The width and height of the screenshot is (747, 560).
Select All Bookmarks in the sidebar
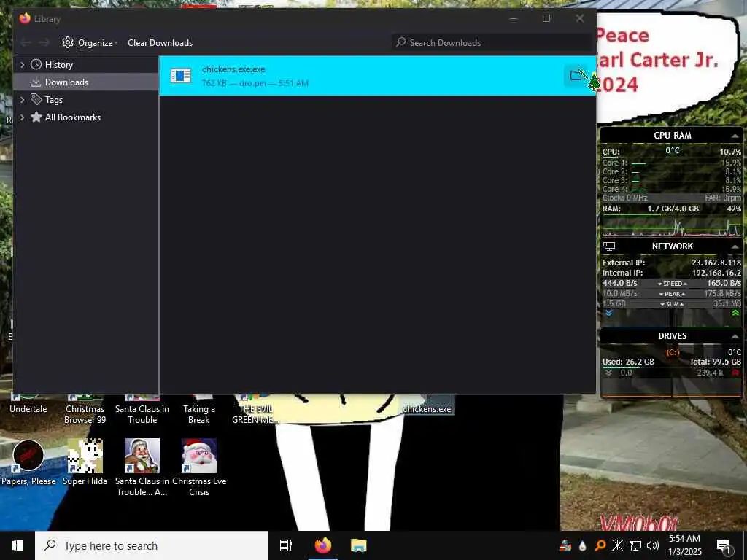pyautogui.click(x=73, y=117)
